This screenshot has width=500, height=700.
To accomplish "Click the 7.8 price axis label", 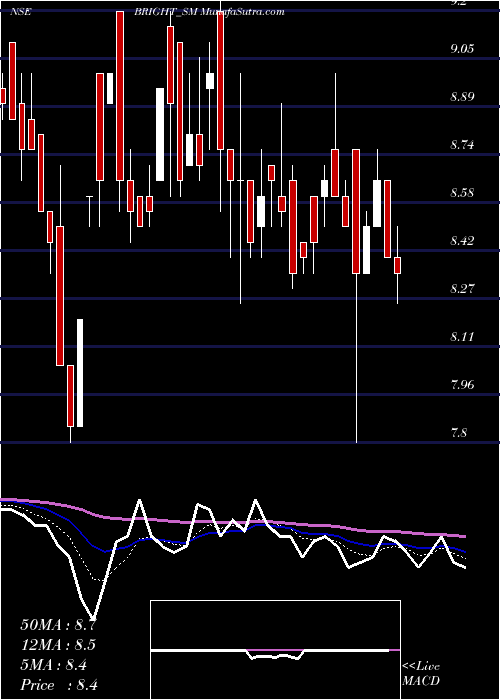I will [x=459, y=433].
